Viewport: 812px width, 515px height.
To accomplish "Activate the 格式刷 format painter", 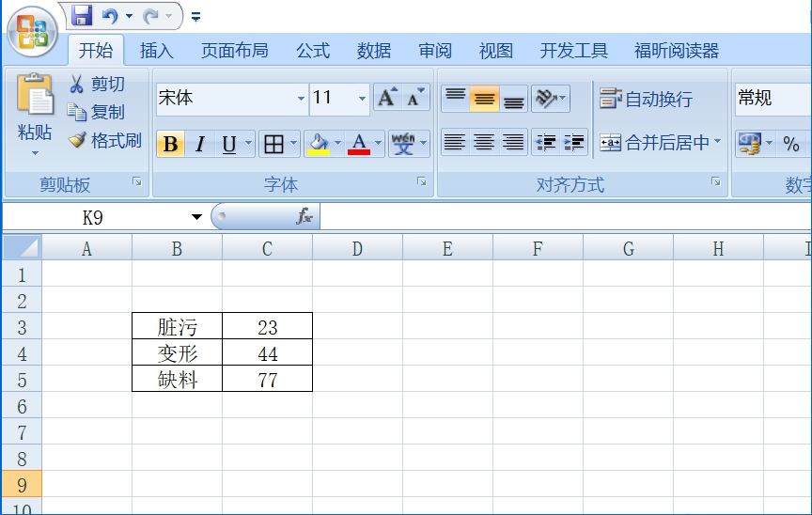I will tap(104, 140).
